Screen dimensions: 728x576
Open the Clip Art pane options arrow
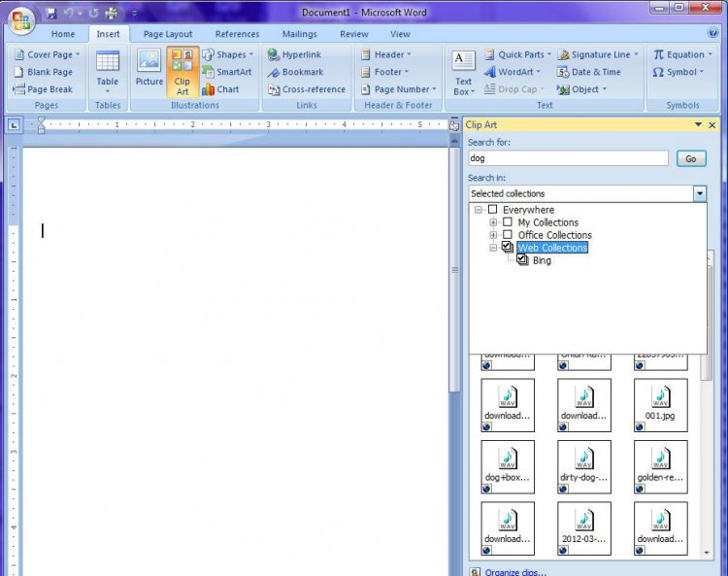[698, 124]
